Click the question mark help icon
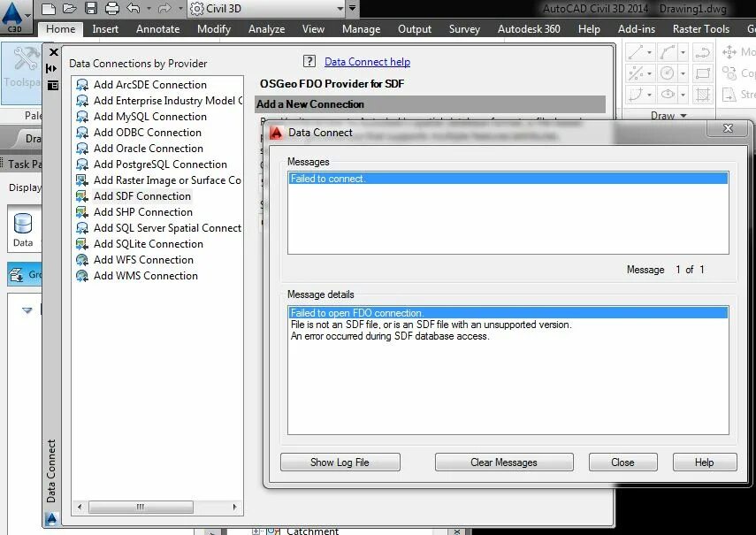This screenshot has width=756, height=535. click(309, 61)
